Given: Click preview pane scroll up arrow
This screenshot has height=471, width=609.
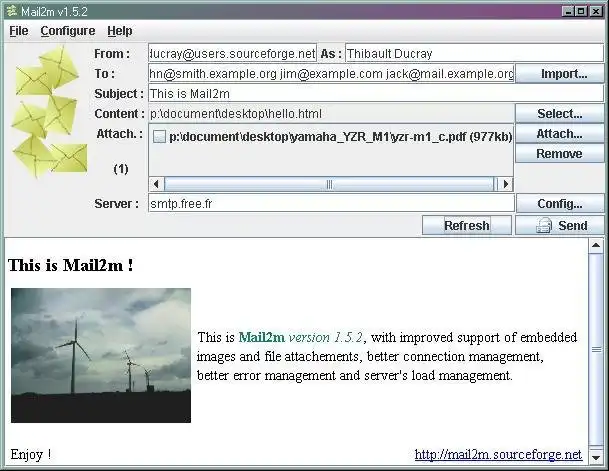Looking at the screenshot, I should click(x=596, y=245).
